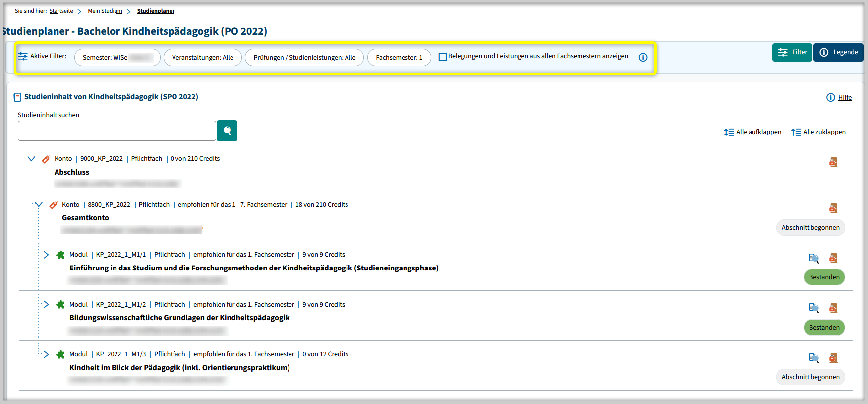Image resolution: width=868 pixels, height=404 pixels.
Task: Click Abschnitt begonnen status of Kindheit module
Action: (810, 377)
